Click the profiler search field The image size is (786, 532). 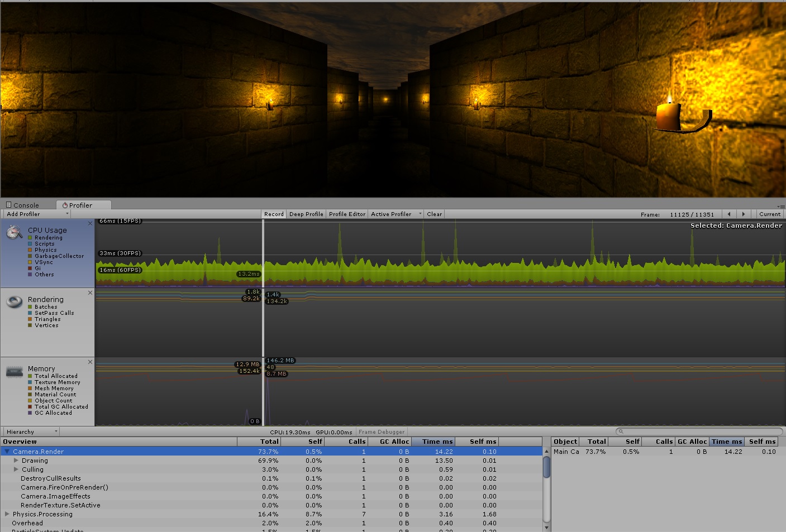pos(699,431)
